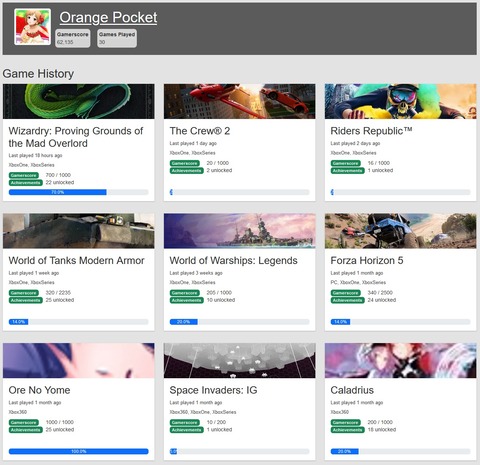The width and height of the screenshot is (480, 465).
Task: Click Gamerscore badge on The Crew 2 card
Action: (x=185, y=163)
